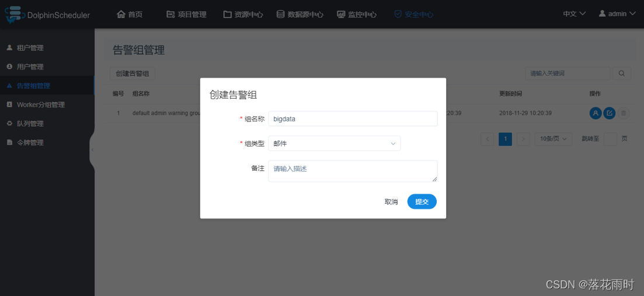Click the manage users icon in row 1

coord(596,113)
